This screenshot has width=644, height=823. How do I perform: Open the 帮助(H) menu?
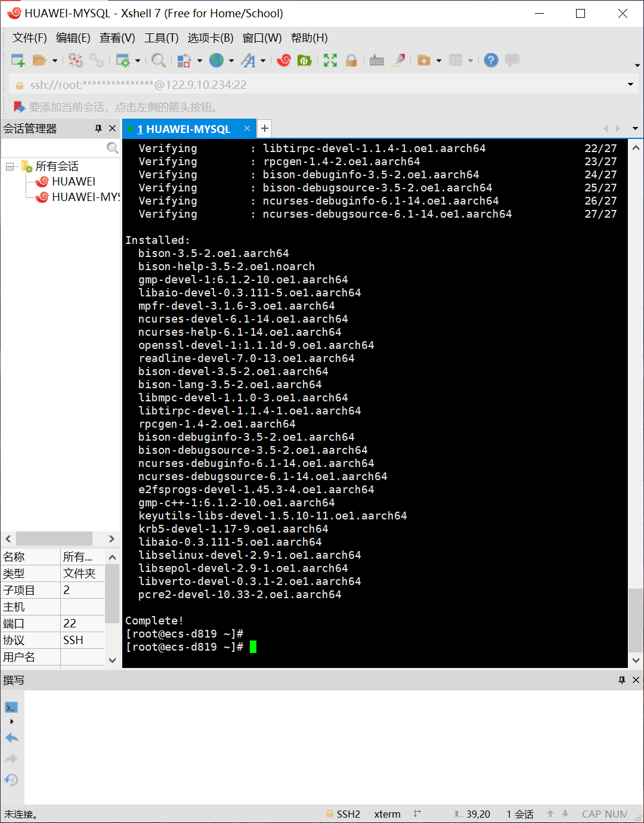pos(309,38)
